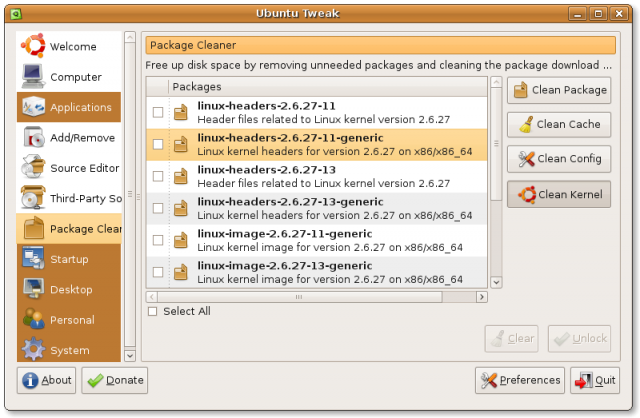
Task: Enable the Select All checkbox
Action: 153,311
